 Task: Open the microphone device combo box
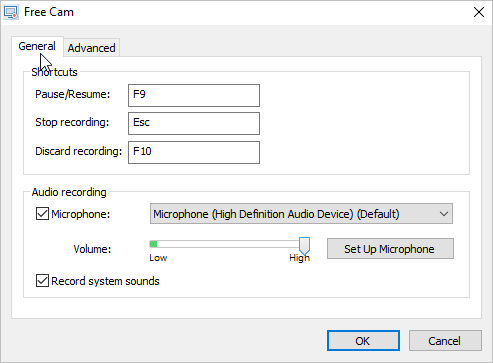click(x=301, y=214)
